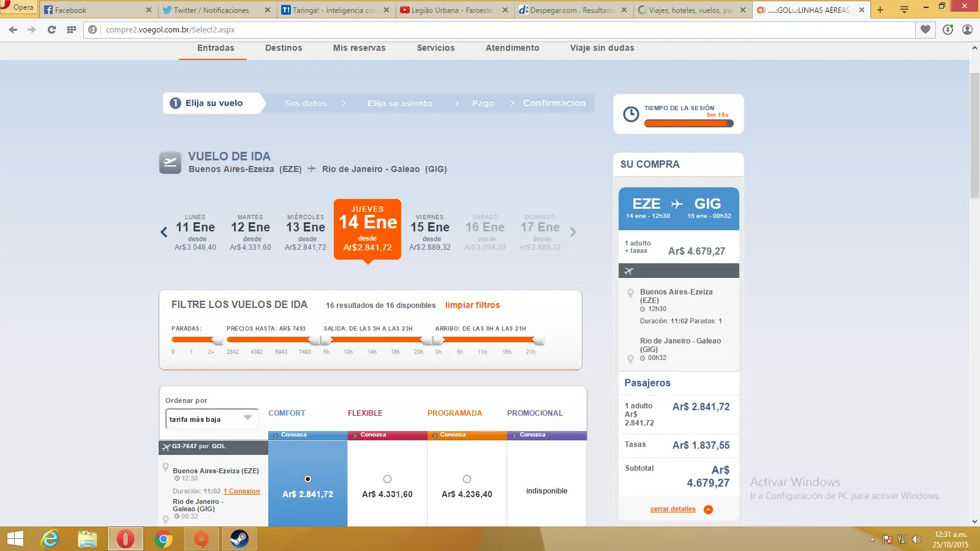The height and width of the screenshot is (551, 980).
Task: Select Miércoles 13 Ene departure date
Action: (x=306, y=232)
